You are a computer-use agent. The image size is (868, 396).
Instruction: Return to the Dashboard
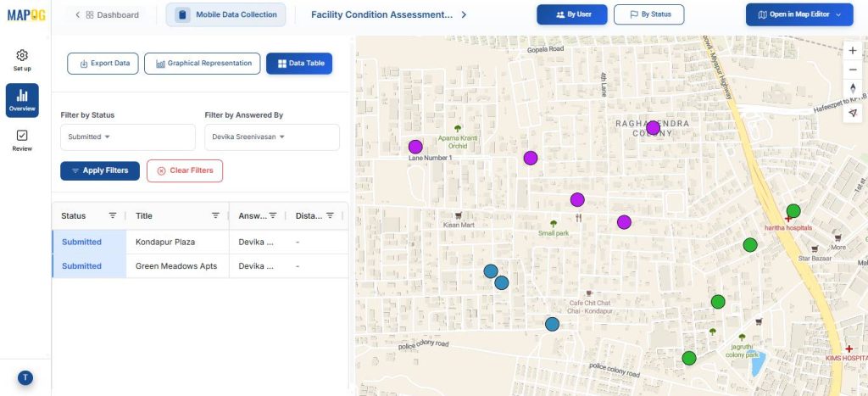[106, 14]
